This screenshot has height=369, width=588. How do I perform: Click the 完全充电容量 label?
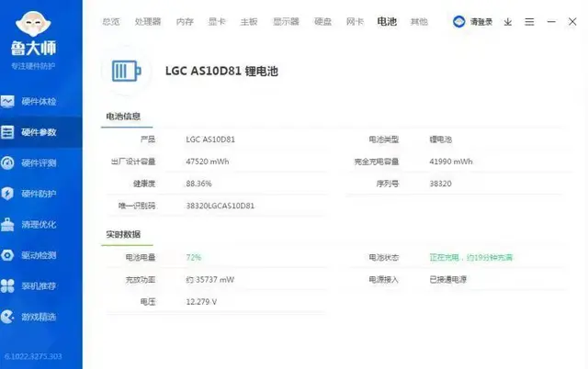coord(377,162)
